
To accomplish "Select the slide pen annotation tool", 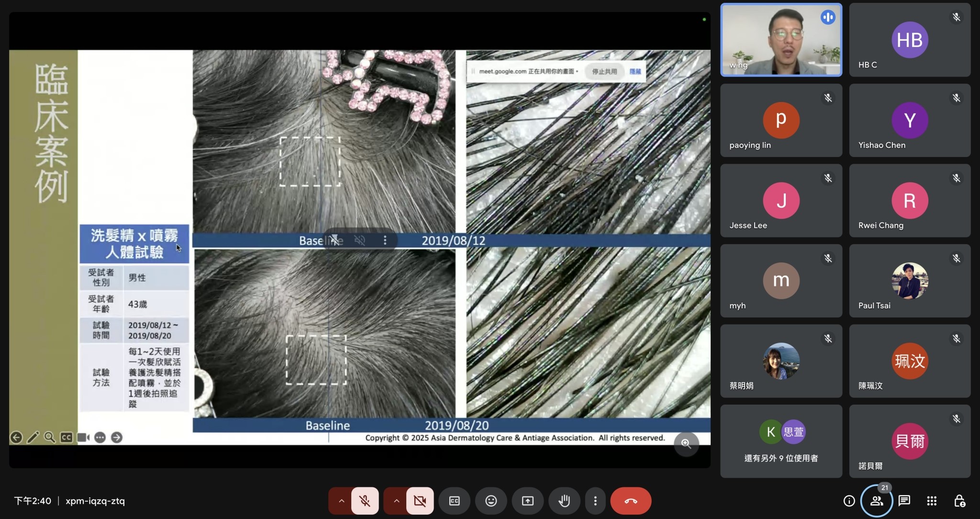I will tap(33, 437).
